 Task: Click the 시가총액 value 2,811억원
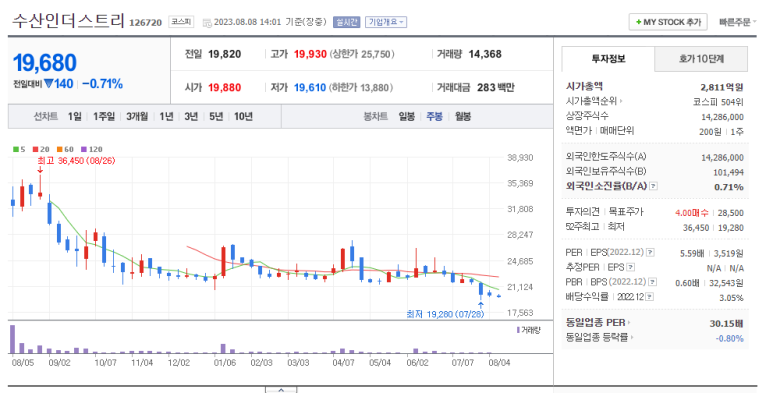(722, 87)
